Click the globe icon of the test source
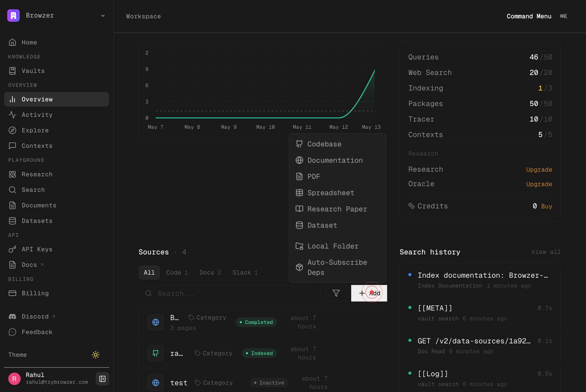This screenshot has height=392, width=586. click(156, 383)
